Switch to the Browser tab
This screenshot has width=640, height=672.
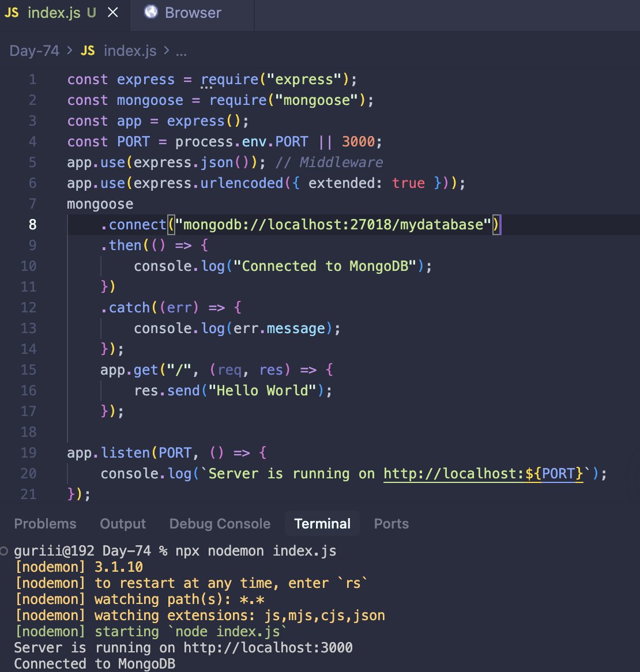193,13
